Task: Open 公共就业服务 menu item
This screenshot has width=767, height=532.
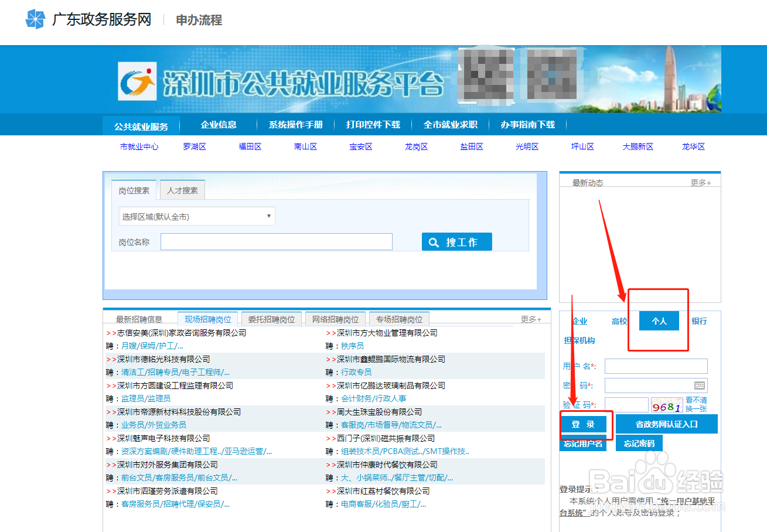Action: click(x=141, y=126)
